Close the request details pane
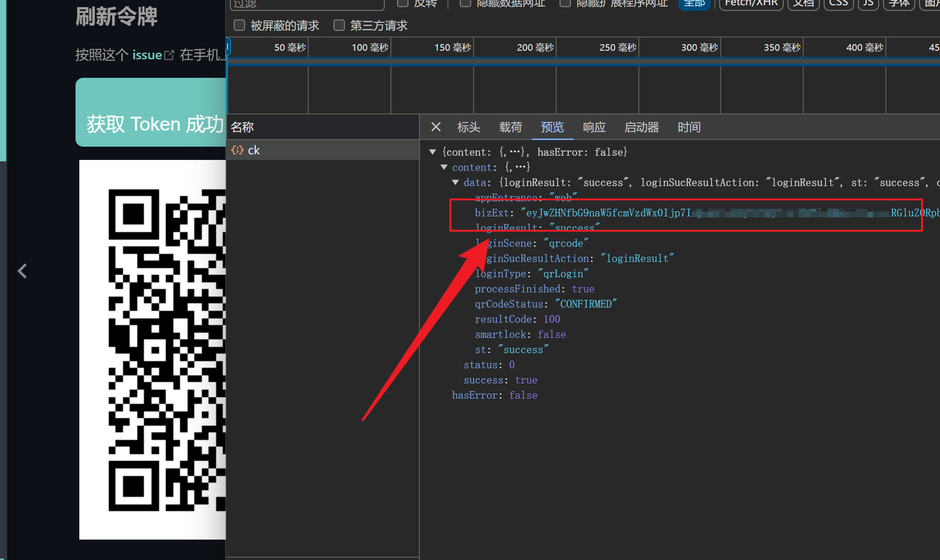 [436, 127]
